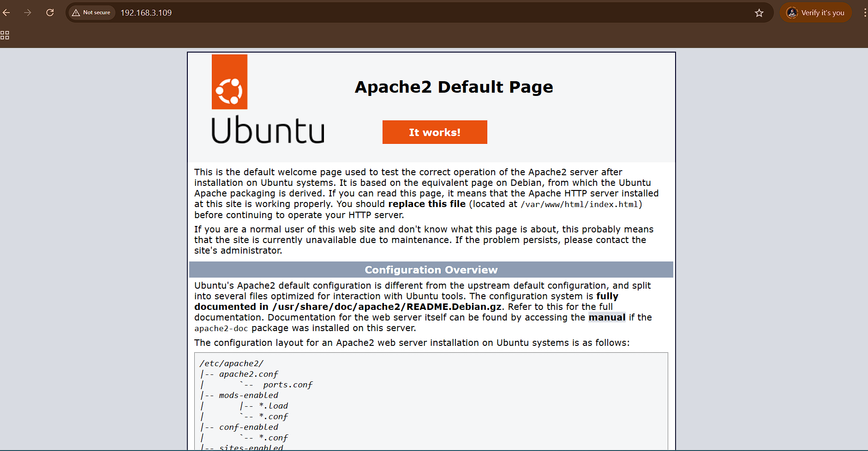
Task: Click the browser back arrow
Action: [6, 12]
